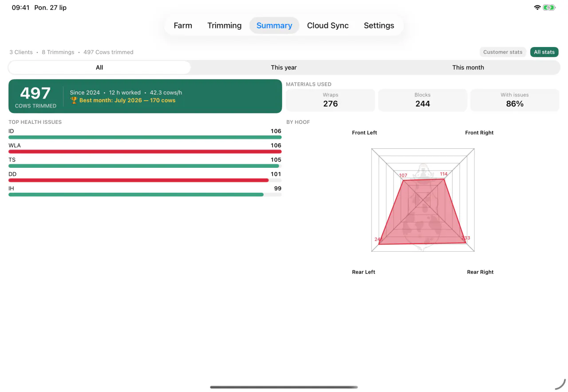This screenshot has height=392, width=568.
Task: Tap the home indicator bar
Action: point(284,387)
